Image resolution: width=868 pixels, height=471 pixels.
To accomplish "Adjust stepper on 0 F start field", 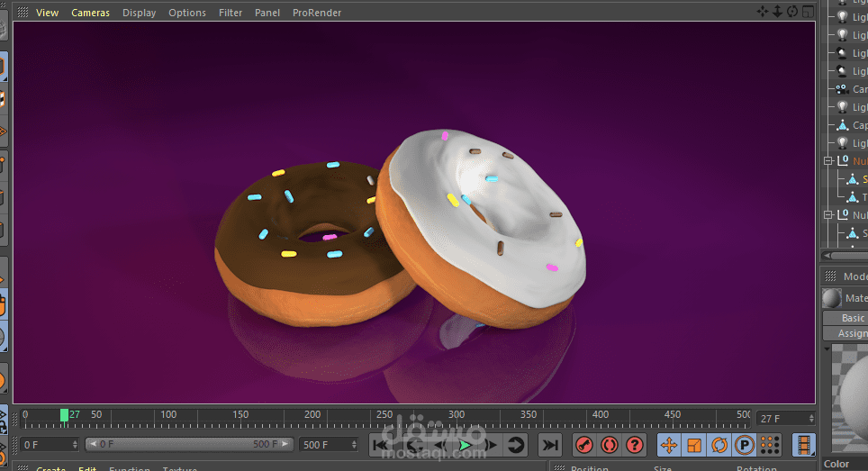I will [x=75, y=445].
